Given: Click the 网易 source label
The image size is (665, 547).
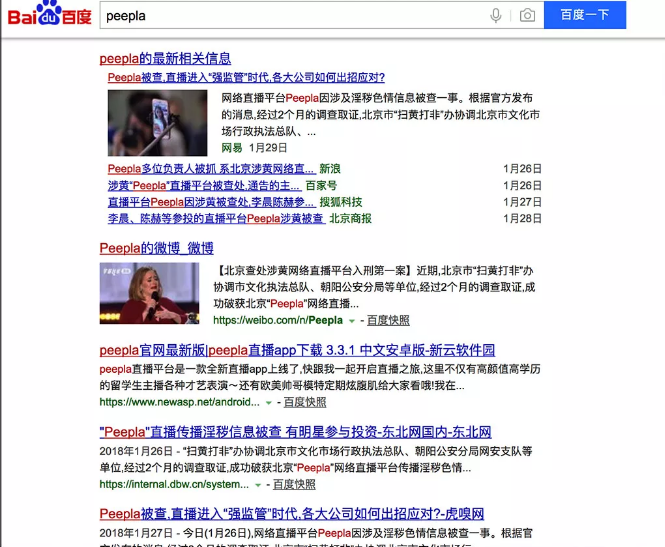Looking at the screenshot, I should pyautogui.click(x=232, y=148).
